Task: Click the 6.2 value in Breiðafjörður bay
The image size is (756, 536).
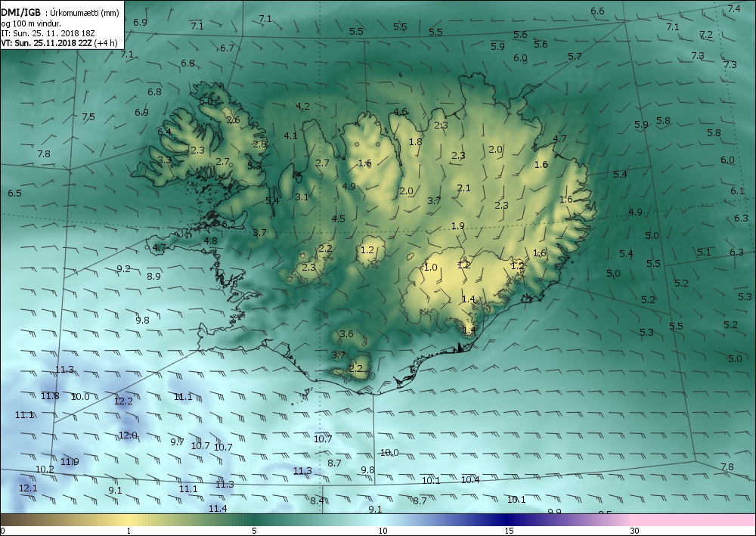Action: click(228, 224)
